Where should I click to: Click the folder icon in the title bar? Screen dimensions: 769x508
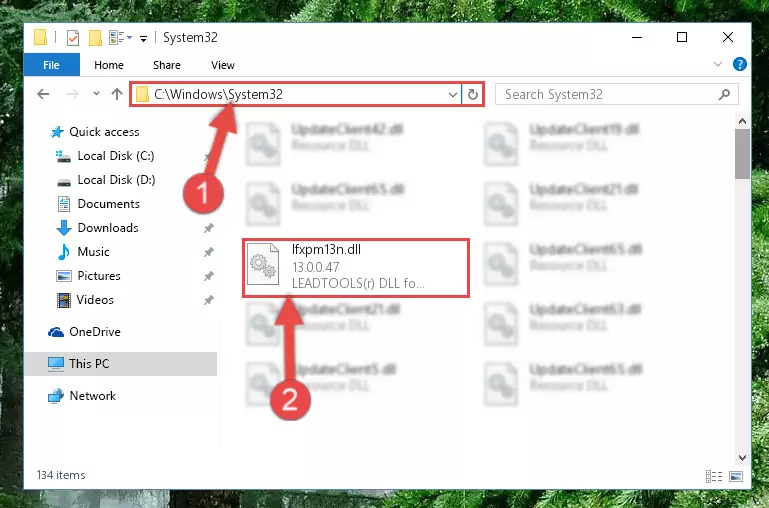pos(40,37)
